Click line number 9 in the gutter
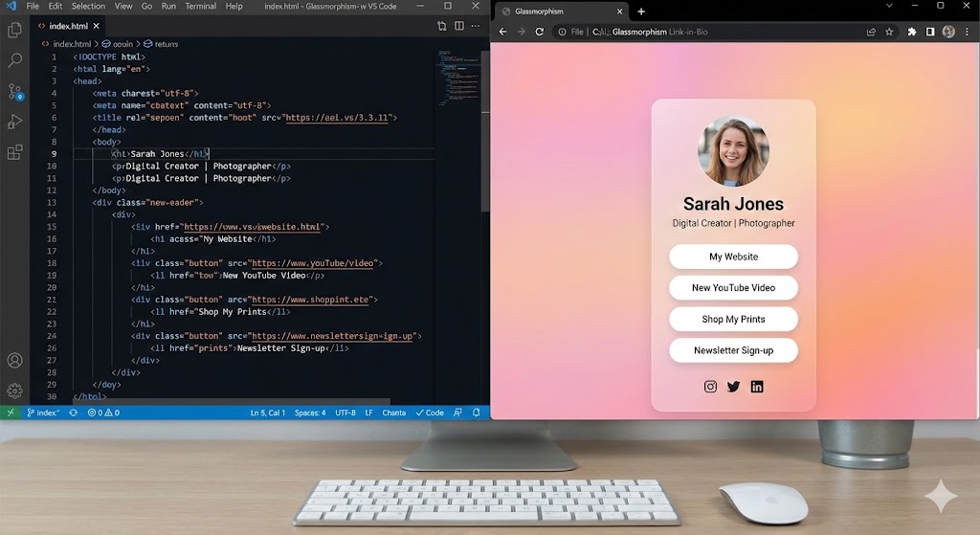This screenshot has width=980, height=535. coord(54,154)
